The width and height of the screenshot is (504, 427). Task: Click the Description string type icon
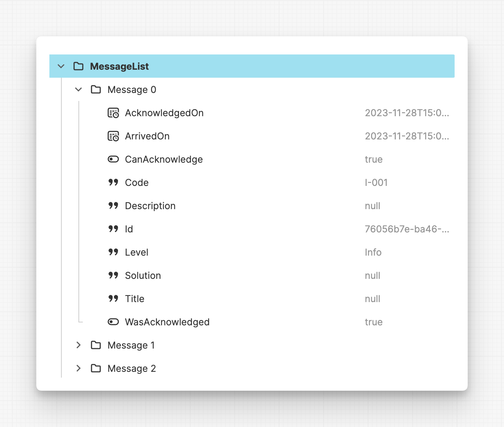point(113,206)
